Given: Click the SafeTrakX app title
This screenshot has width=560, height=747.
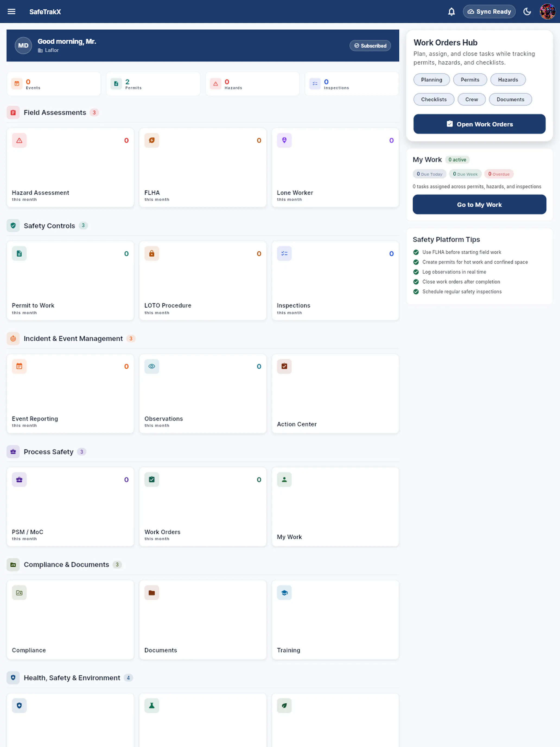Looking at the screenshot, I should pos(45,12).
